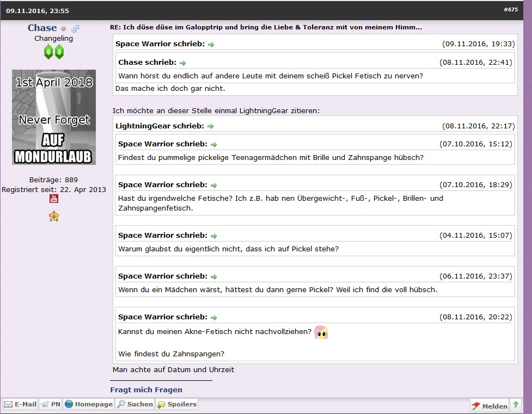This screenshot has width=532, height=414.
Task: Open the Spoilers button
Action: (177, 404)
